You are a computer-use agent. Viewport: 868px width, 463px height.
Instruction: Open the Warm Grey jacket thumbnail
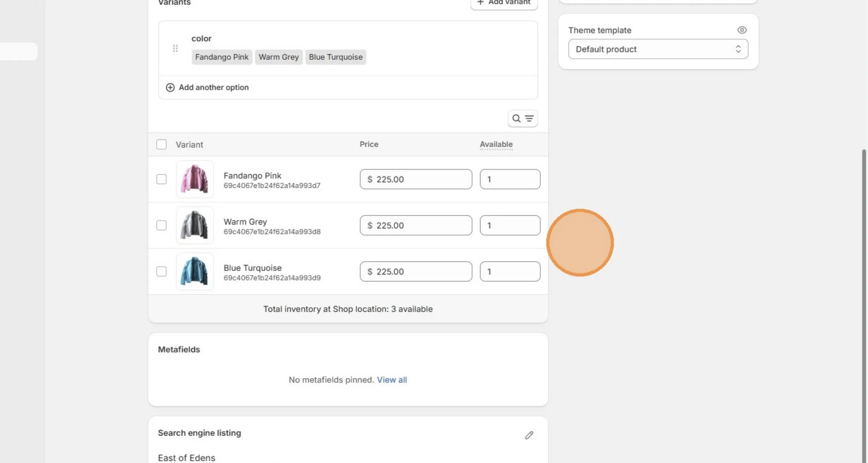click(195, 225)
